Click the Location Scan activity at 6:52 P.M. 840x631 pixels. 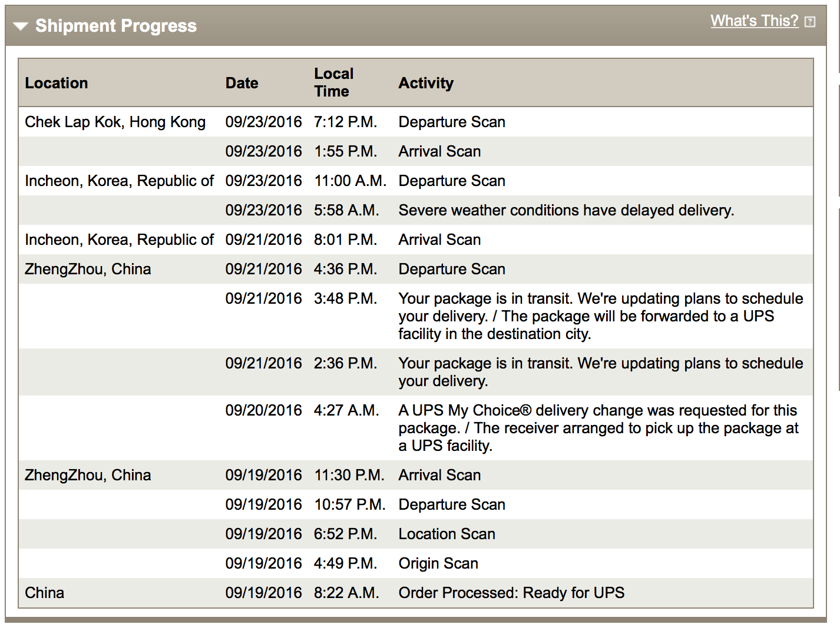tap(447, 534)
